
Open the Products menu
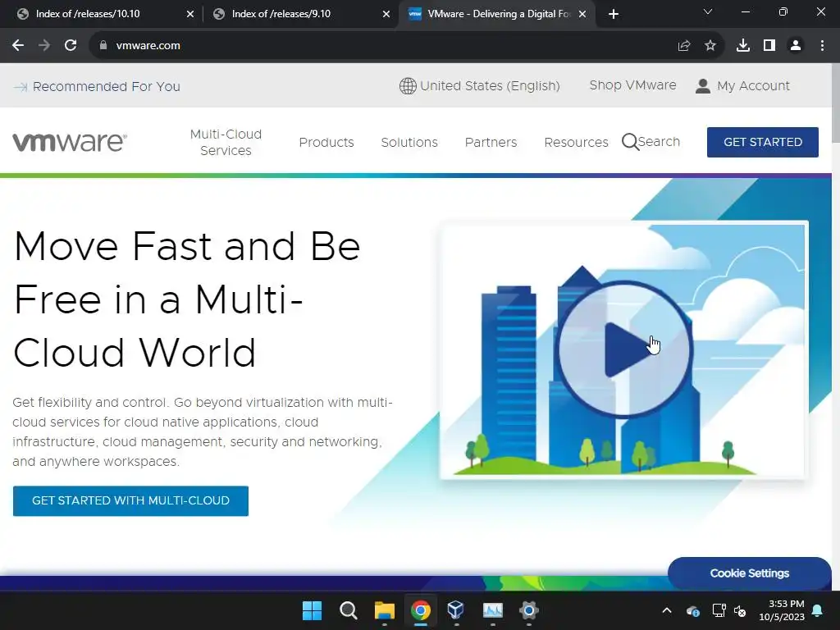[x=326, y=142]
